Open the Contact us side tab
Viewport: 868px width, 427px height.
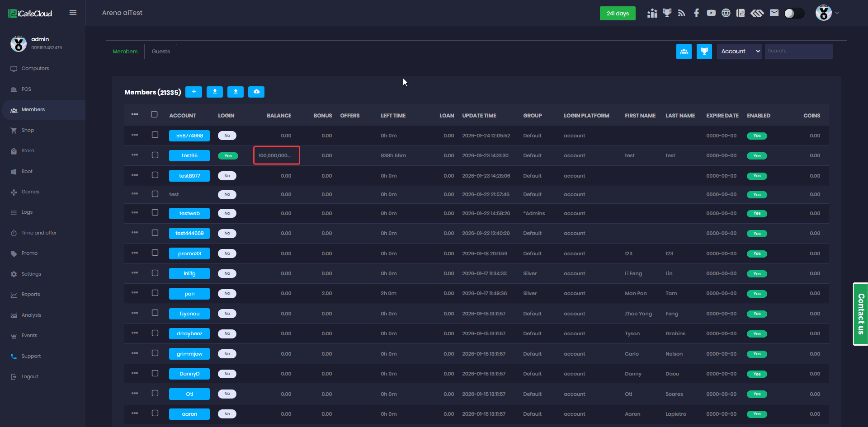[x=860, y=314]
